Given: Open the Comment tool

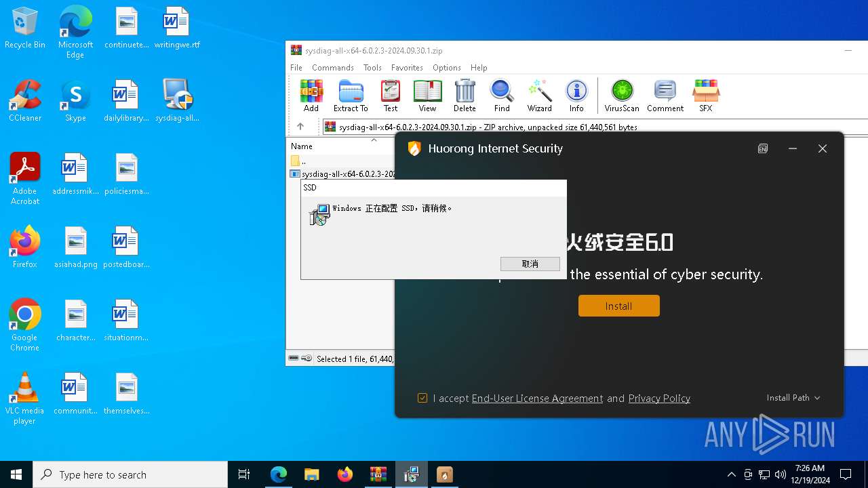Looking at the screenshot, I should 665,96.
